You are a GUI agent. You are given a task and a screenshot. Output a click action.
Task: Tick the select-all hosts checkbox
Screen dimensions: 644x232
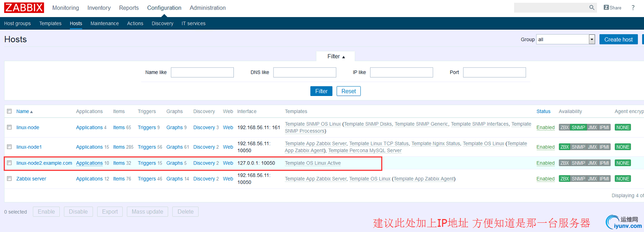9,111
